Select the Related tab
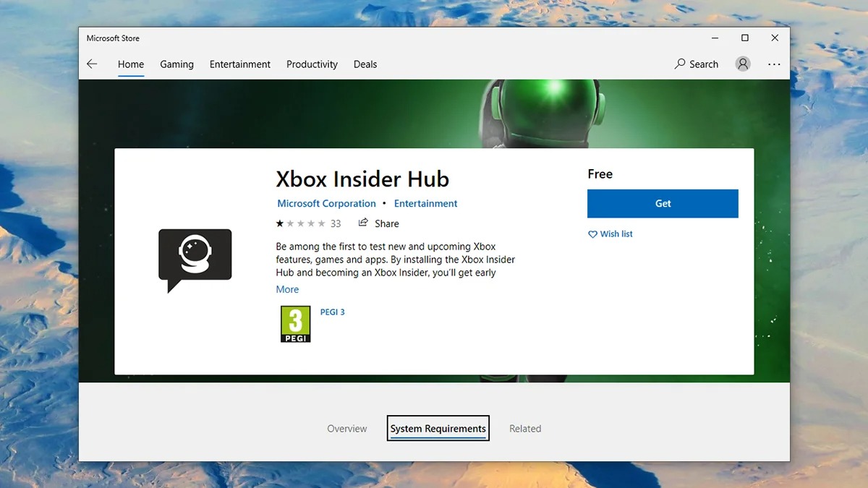868x488 pixels. coord(525,429)
